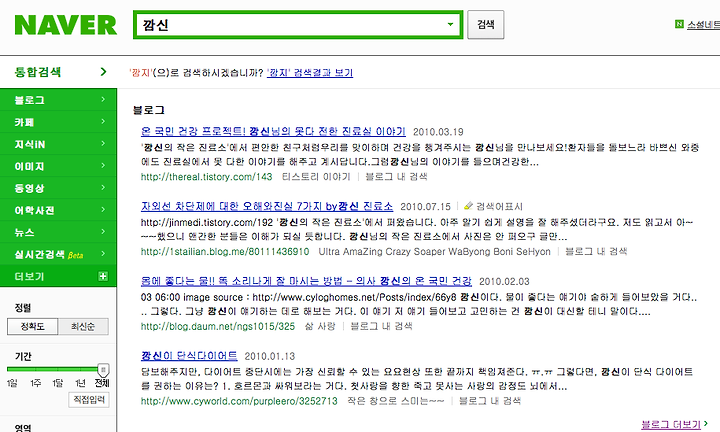
Task: Select the 통합검색 tab
Action: pyautogui.click(x=38, y=72)
